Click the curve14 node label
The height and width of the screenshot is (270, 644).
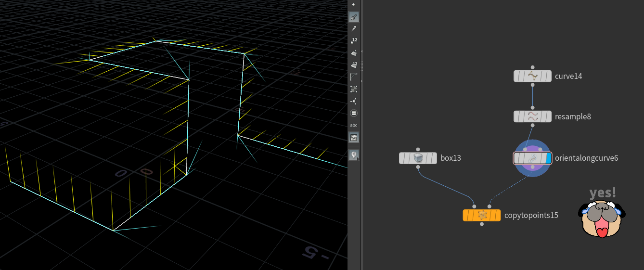click(568, 76)
